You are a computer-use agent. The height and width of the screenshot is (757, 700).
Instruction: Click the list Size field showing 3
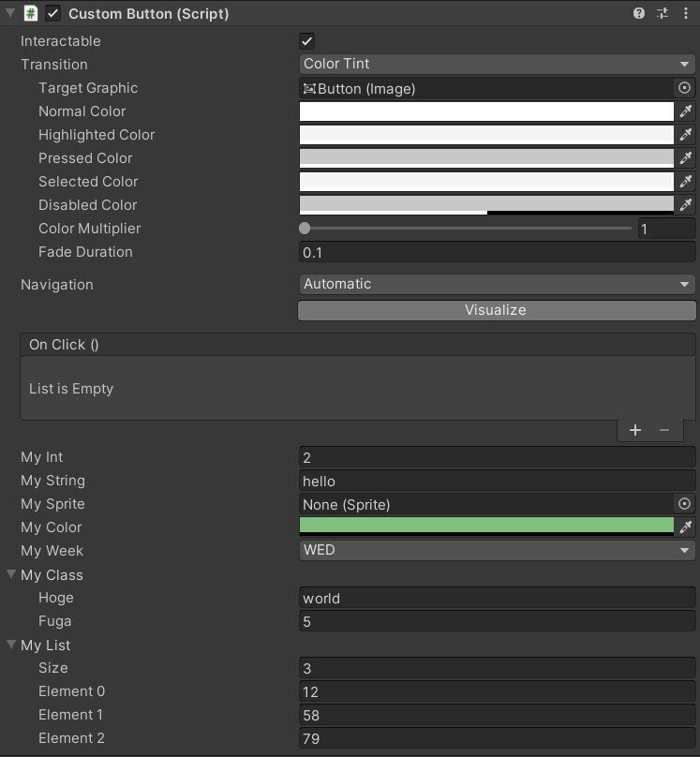(x=498, y=668)
